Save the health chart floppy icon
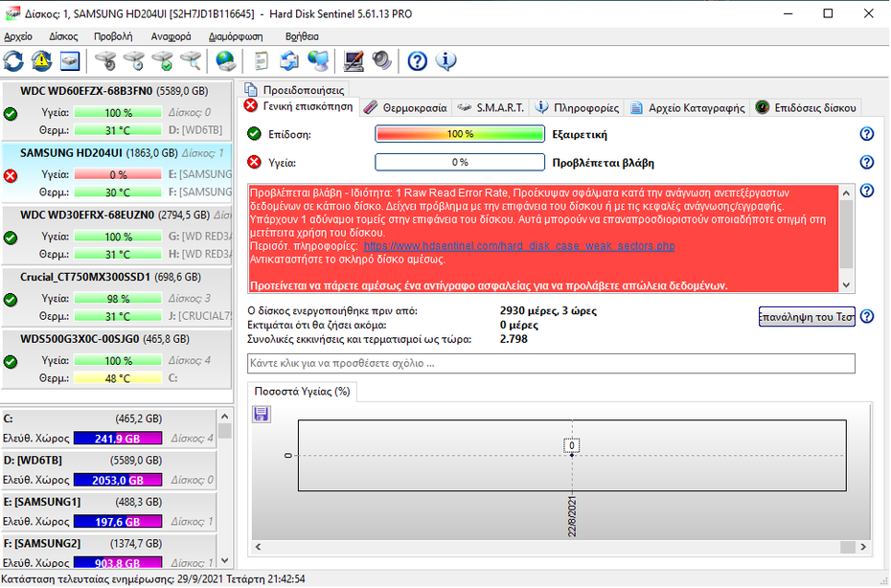 click(x=262, y=414)
